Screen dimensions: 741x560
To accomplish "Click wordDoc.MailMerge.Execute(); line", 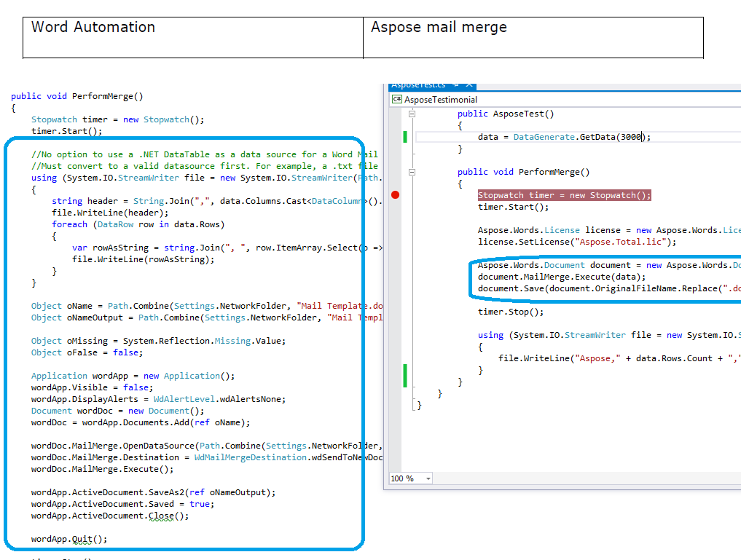I will tap(103, 470).
